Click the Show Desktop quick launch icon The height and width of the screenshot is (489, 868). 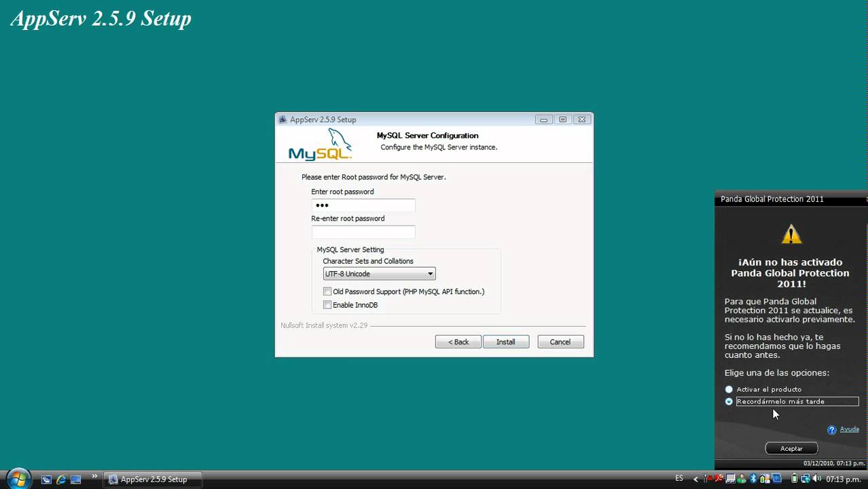[x=76, y=479]
